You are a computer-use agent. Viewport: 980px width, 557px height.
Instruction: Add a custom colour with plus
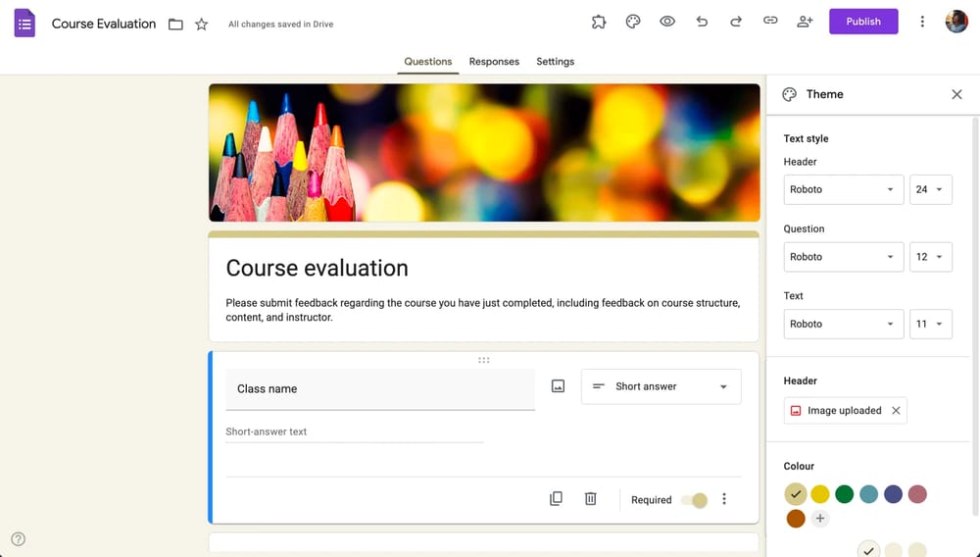point(820,518)
